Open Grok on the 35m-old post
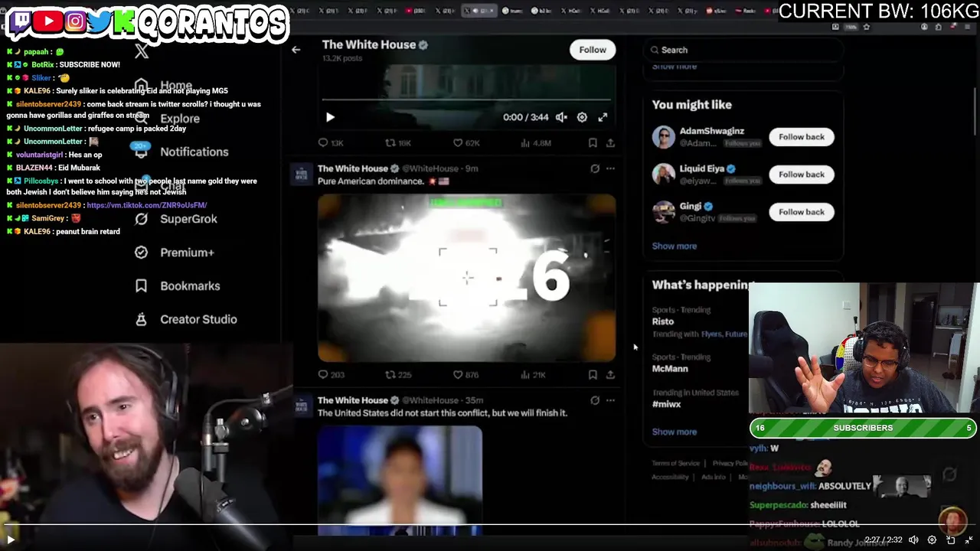 click(x=595, y=400)
